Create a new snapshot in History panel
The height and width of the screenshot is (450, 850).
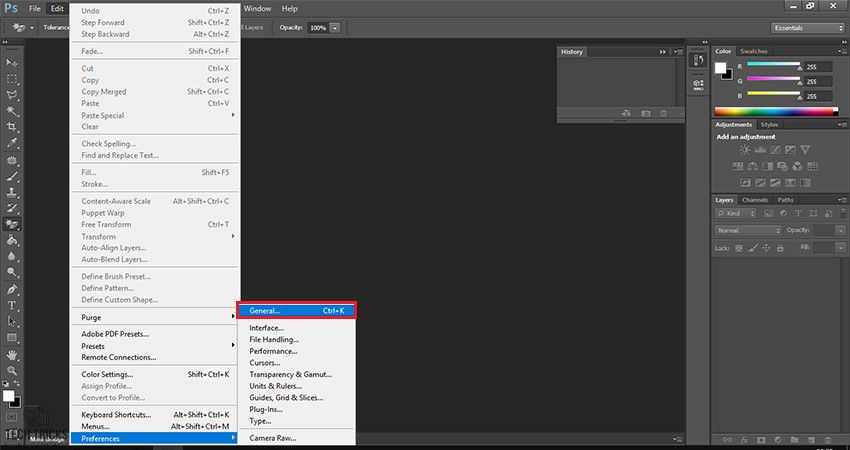[x=646, y=114]
